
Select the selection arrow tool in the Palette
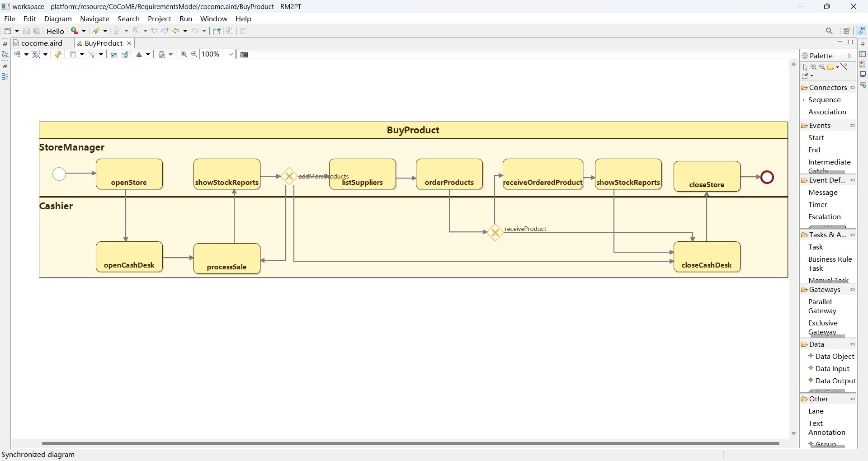coord(806,67)
